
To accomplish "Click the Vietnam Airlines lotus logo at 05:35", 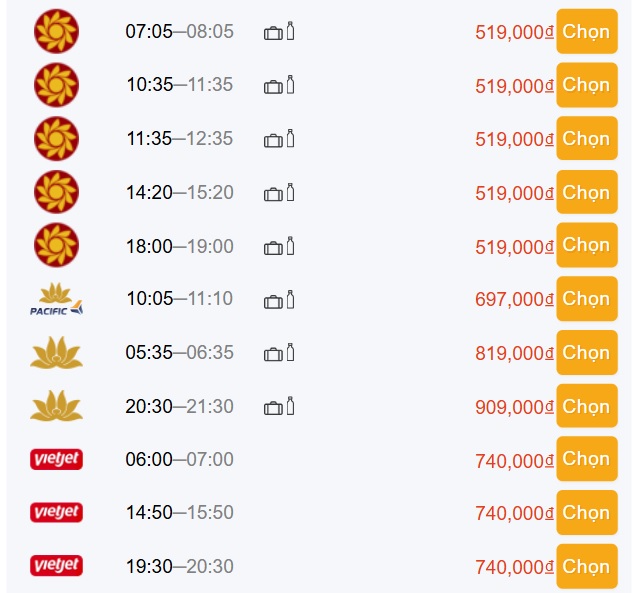I will pyautogui.click(x=56, y=353).
